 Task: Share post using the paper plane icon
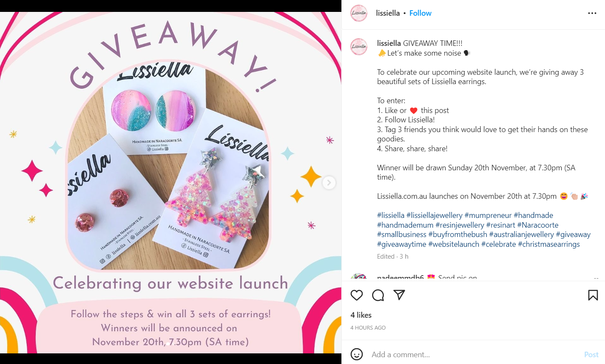pyautogui.click(x=399, y=295)
